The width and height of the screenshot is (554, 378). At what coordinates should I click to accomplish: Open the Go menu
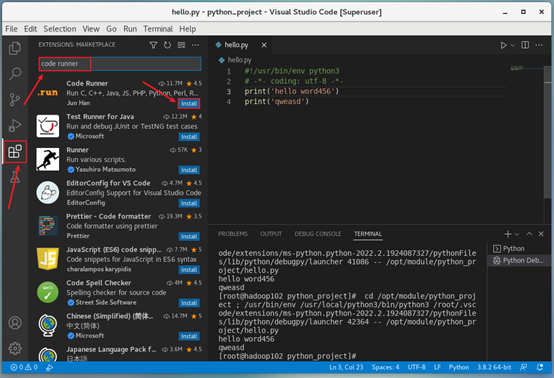click(111, 29)
